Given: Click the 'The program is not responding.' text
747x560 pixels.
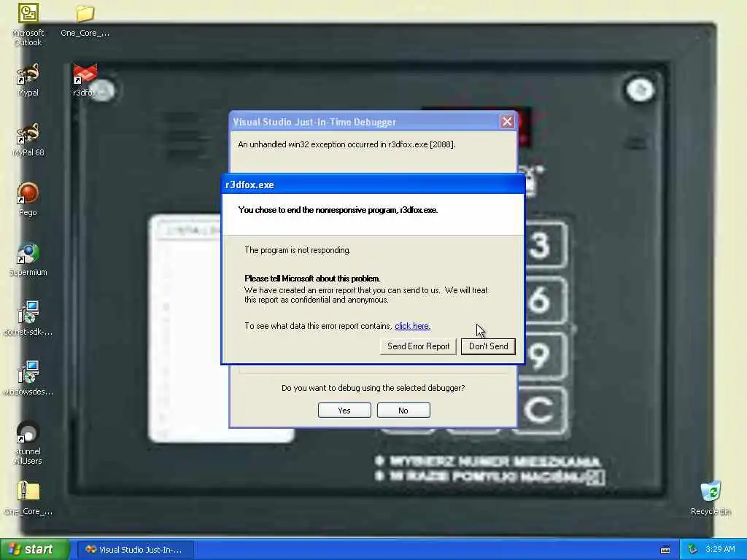Looking at the screenshot, I should pyautogui.click(x=298, y=251).
